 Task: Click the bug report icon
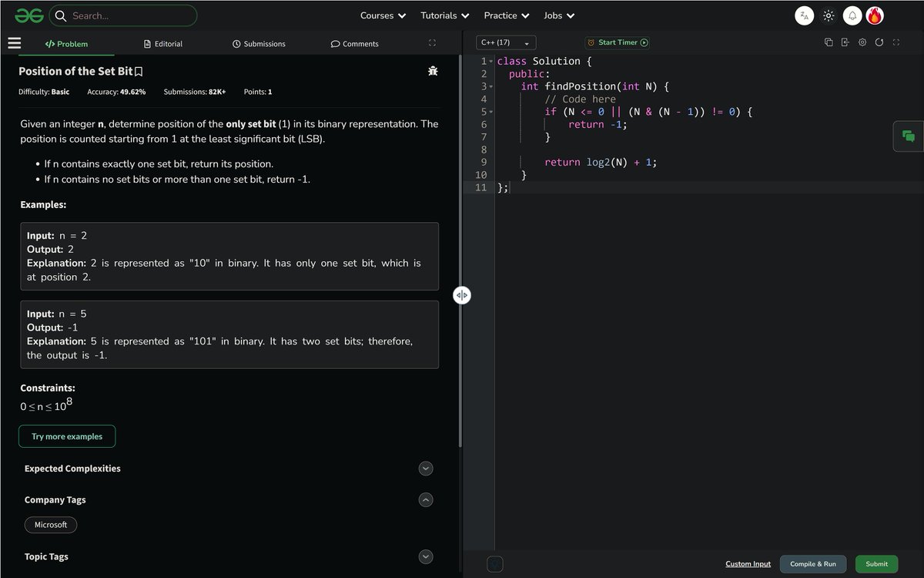(x=433, y=71)
